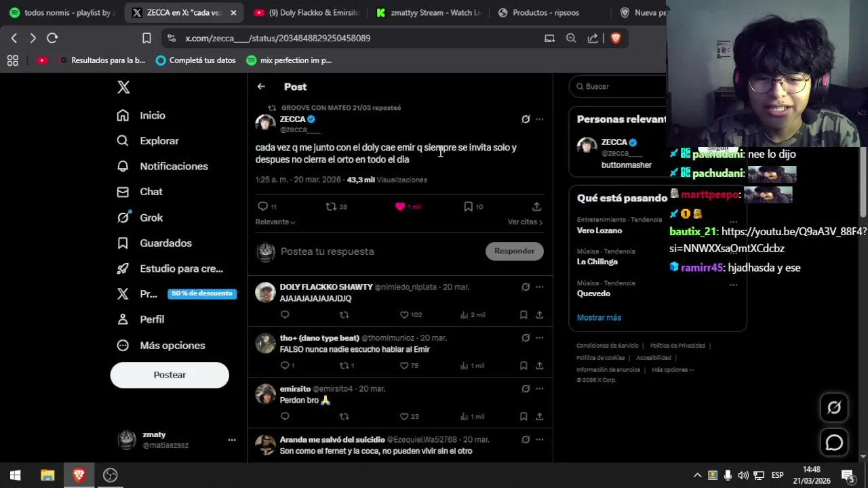Click Mostrar más link
Image resolution: width=868 pixels, height=488 pixels.
(x=599, y=318)
